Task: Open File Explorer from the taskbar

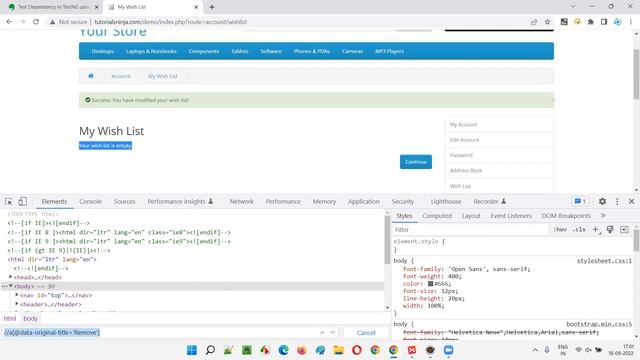Action: pos(338,350)
